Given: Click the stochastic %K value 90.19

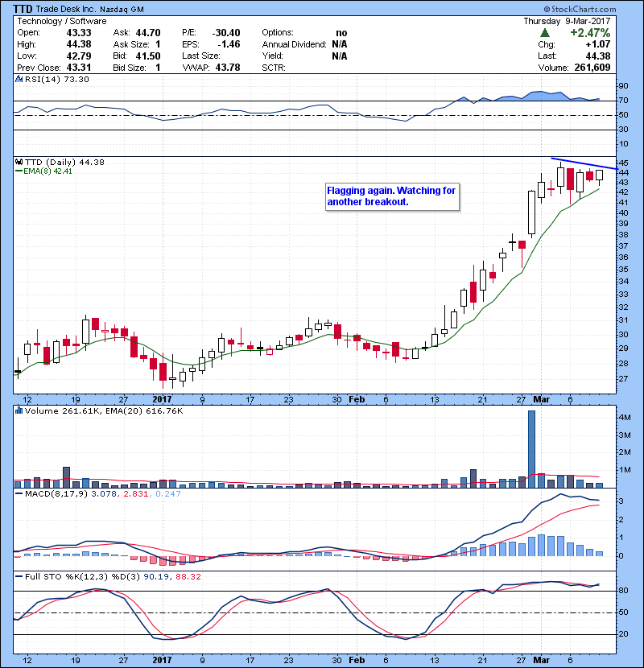Looking at the screenshot, I should [155, 577].
